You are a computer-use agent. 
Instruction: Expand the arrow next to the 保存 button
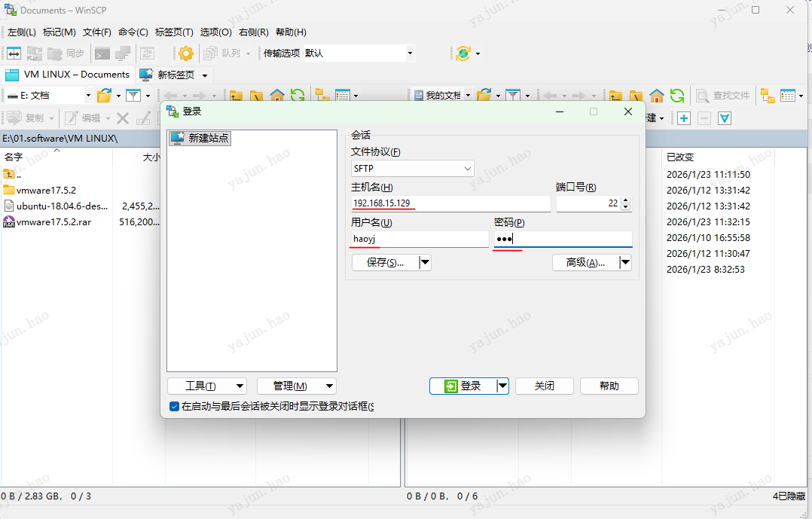tap(425, 263)
